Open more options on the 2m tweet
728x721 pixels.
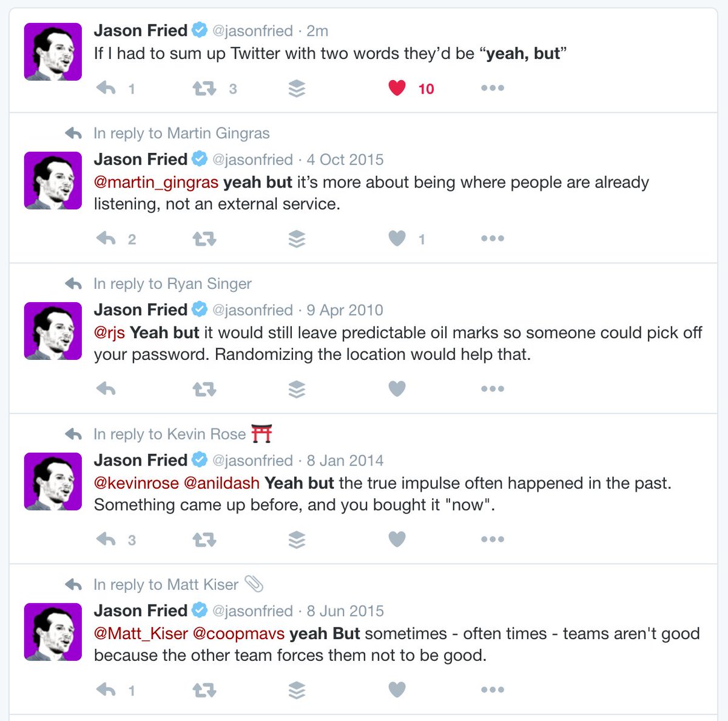492,89
